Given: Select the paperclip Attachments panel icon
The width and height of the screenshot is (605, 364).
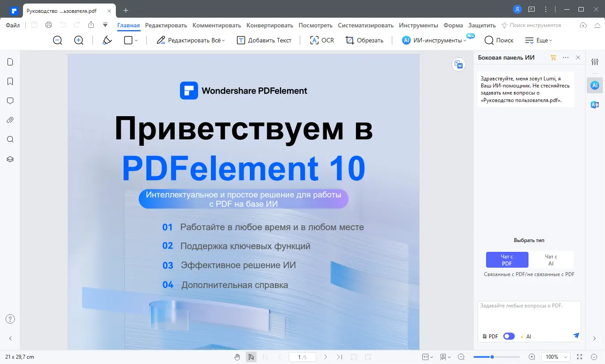Looking at the screenshot, I should (10, 120).
